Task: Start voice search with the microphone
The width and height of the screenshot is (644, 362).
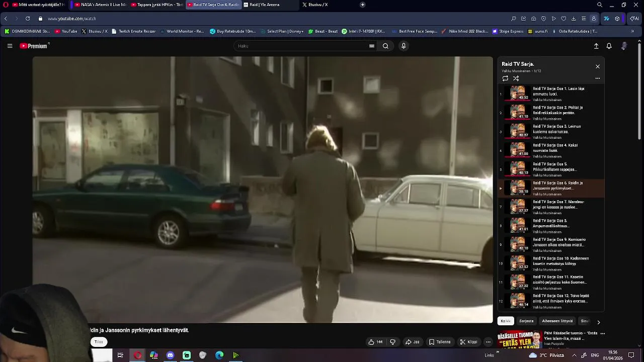Action: (404, 46)
